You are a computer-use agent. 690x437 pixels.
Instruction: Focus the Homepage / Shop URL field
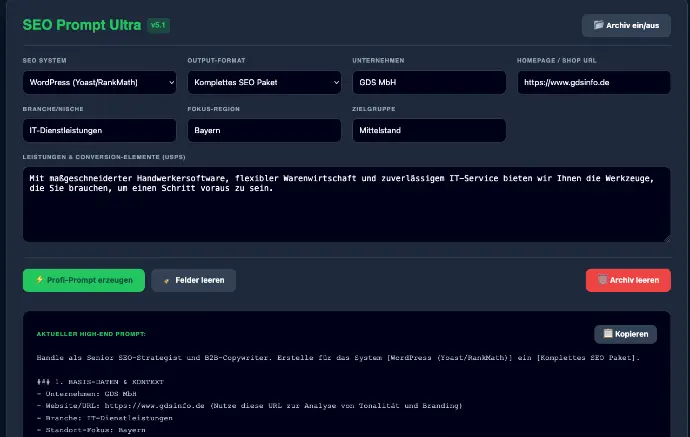coord(594,82)
